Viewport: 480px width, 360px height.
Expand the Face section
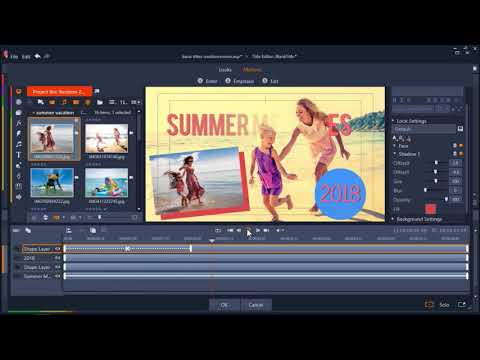pos(394,146)
